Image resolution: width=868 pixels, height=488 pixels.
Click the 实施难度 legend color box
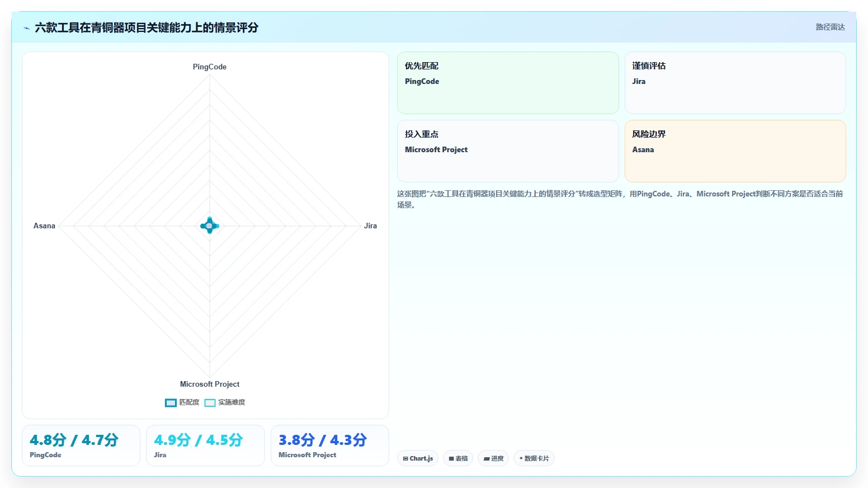coord(210,402)
